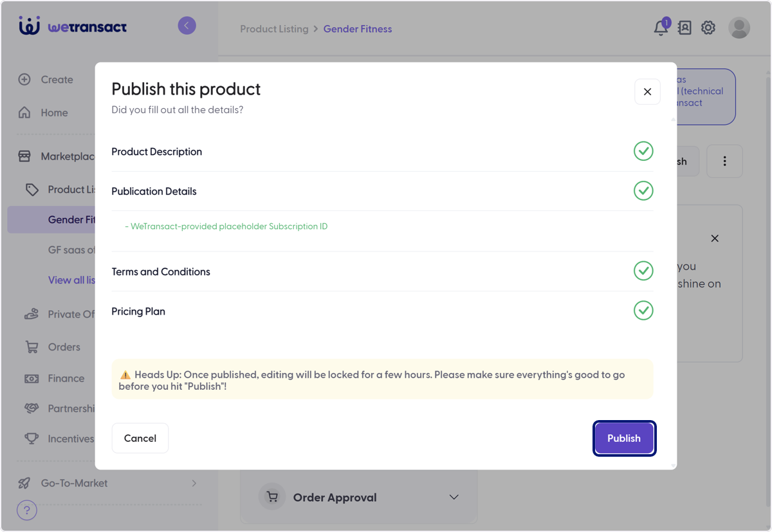Open the user profile avatar
This screenshot has width=772, height=532.
point(739,28)
